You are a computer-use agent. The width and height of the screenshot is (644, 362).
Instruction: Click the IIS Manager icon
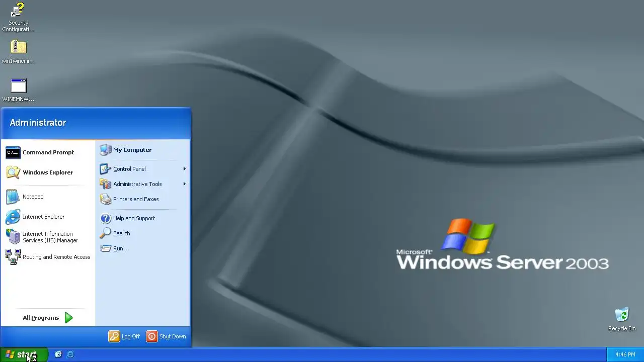tap(13, 237)
